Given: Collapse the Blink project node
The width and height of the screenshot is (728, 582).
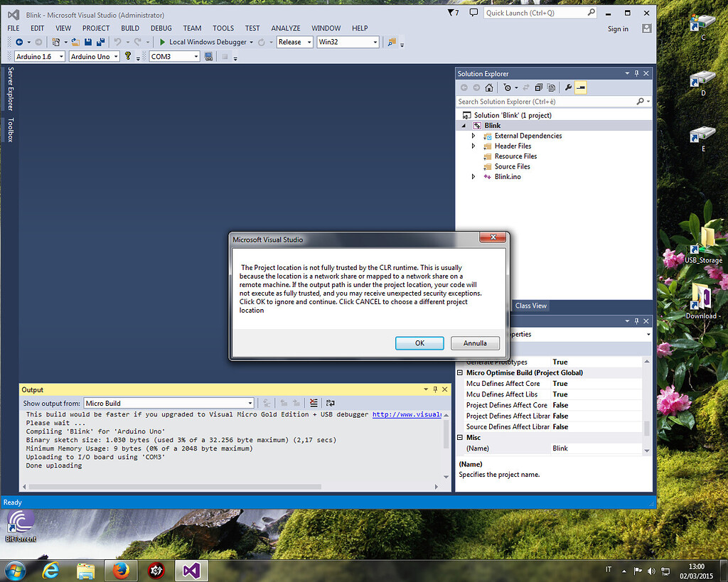Looking at the screenshot, I should click(x=464, y=126).
